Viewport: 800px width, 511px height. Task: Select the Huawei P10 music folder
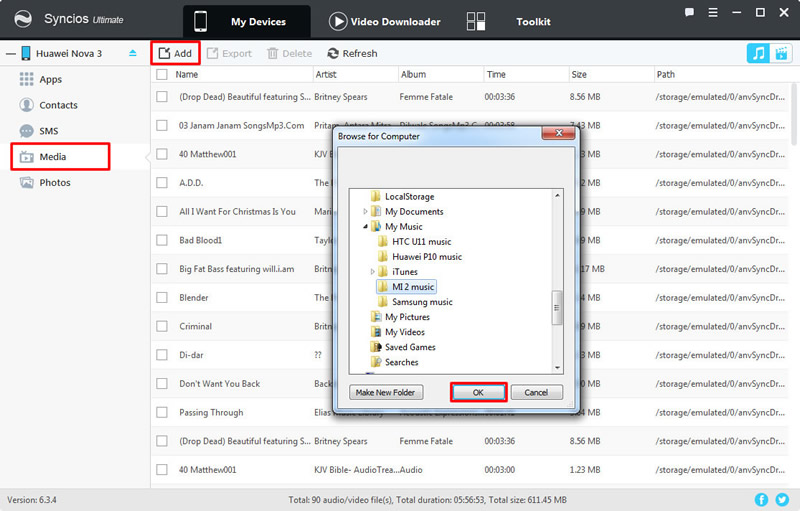coord(420,257)
